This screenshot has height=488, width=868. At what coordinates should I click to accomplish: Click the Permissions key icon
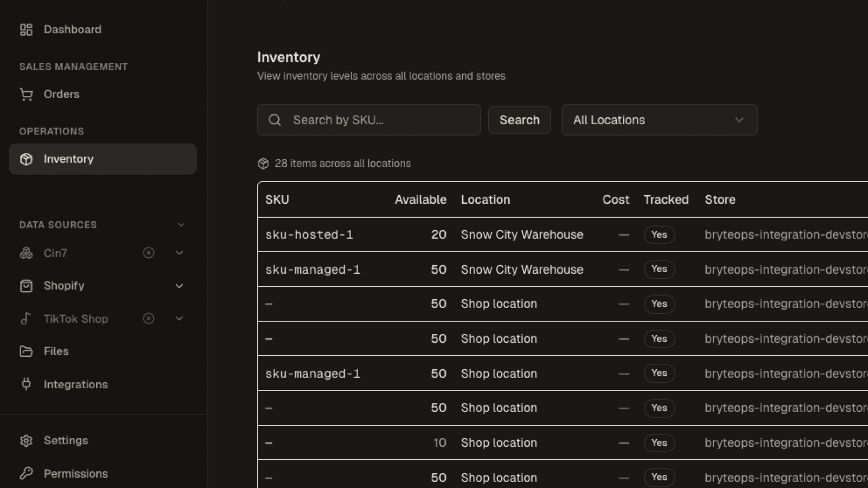click(26, 473)
